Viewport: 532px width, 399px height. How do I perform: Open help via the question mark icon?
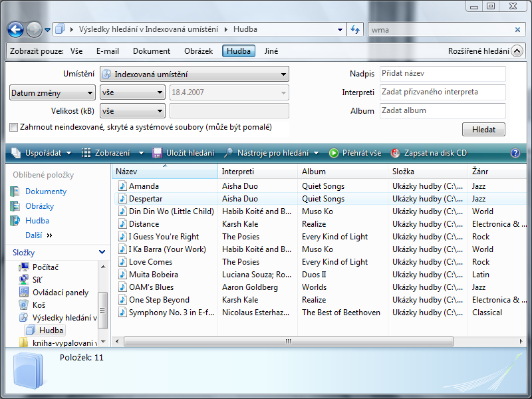coord(515,153)
